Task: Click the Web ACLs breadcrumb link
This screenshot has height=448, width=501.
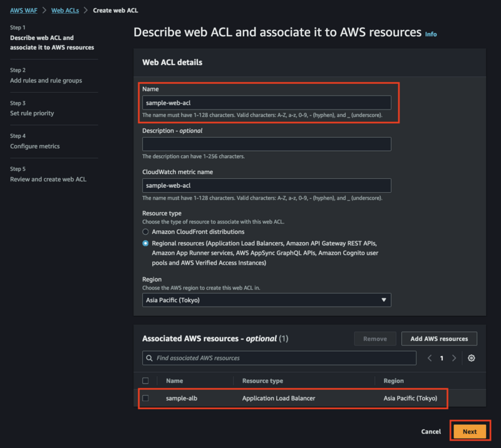Action: (x=65, y=10)
